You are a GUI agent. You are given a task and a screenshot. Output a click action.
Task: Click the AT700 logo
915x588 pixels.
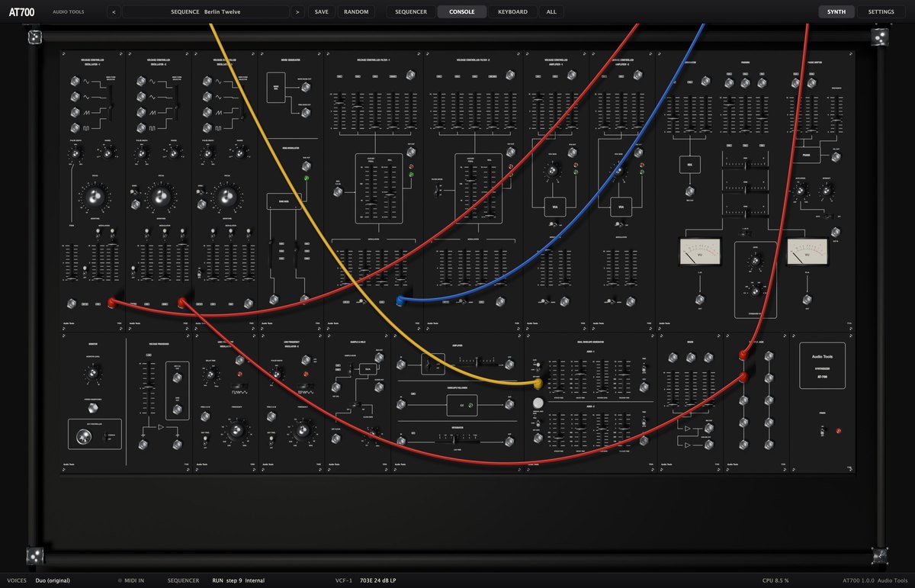coord(21,11)
